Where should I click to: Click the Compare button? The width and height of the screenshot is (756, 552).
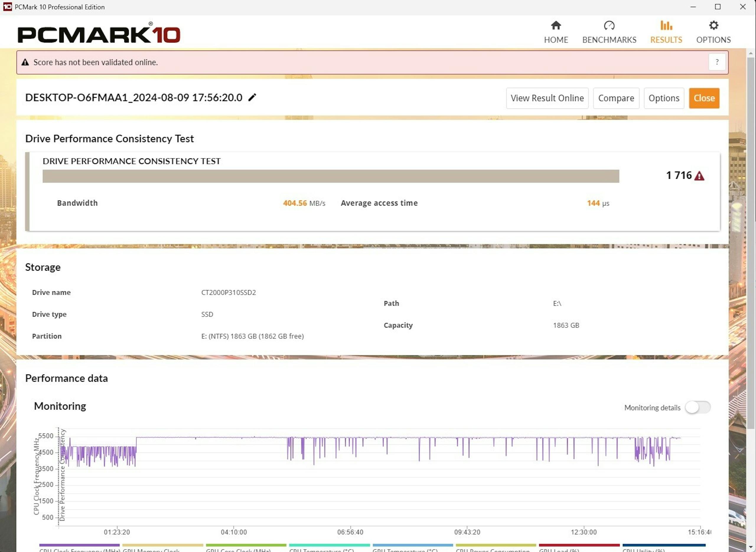[x=616, y=98]
